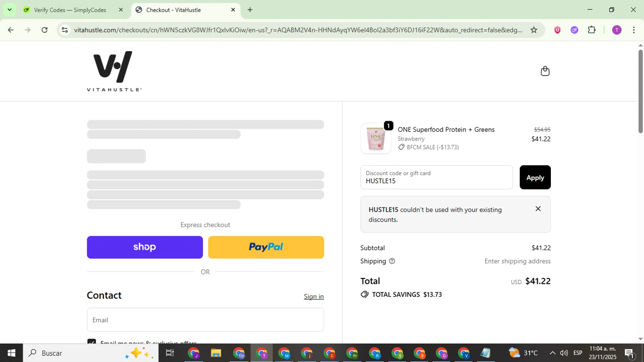Open Chrome profile V on the taskbar

click(464, 353)
